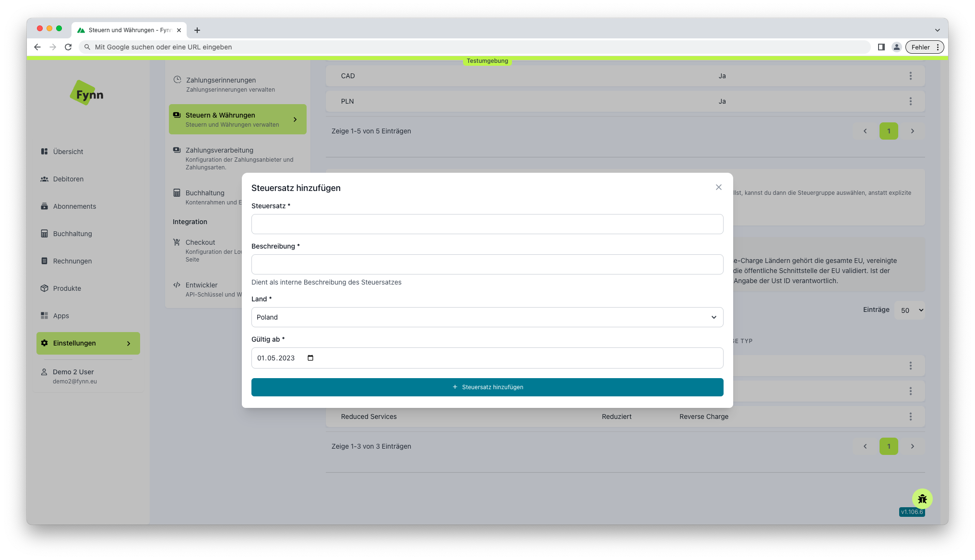Open Land country dropdown
This screenshot has height=560, width=975.
pyautogui.click(x=487, y=317)
